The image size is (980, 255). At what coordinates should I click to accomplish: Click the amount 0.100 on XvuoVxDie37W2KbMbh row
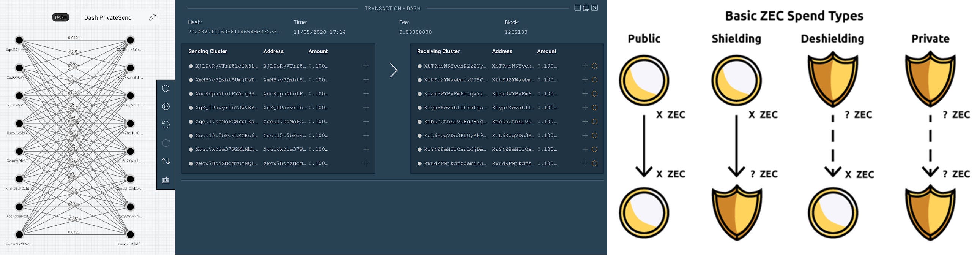[x=318, y=149]
